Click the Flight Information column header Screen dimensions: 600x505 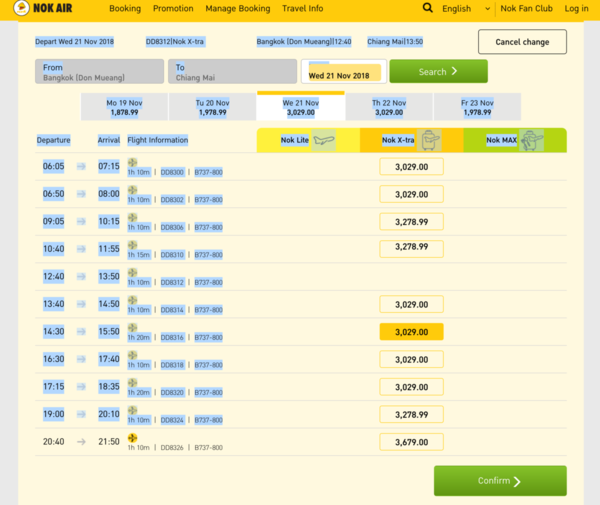point(158,140)
